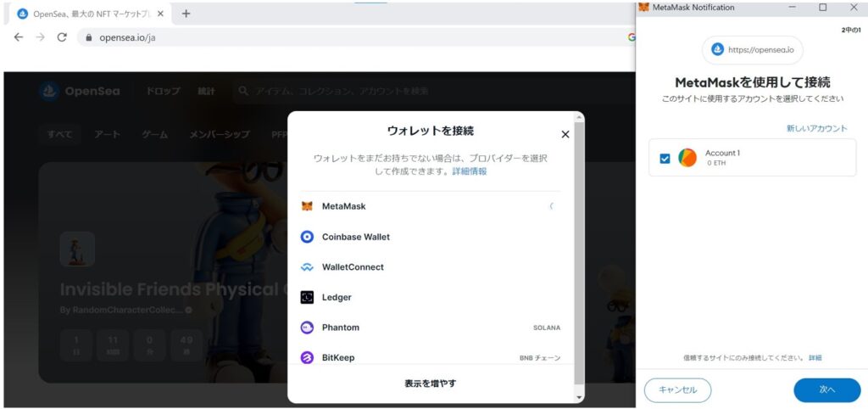
Task: Click the https://opensea.io site pill
Action: pos(753,50)
